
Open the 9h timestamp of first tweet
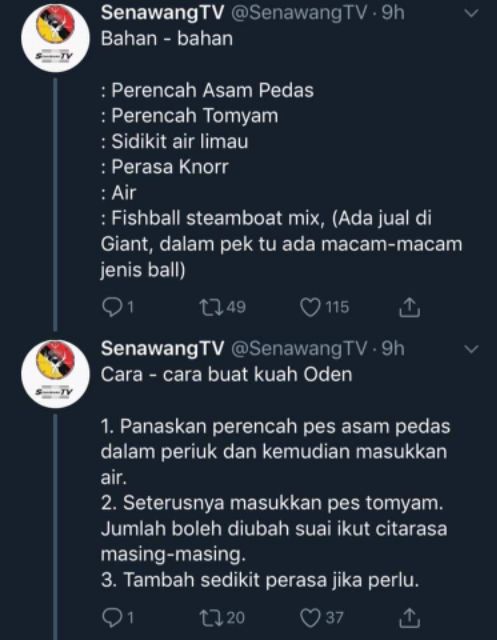coord(393,13)
